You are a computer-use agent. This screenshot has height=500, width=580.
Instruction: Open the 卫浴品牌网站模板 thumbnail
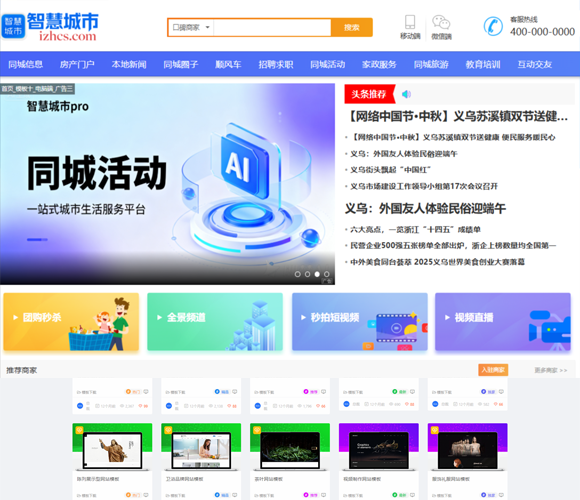click(x=201, y=447)
